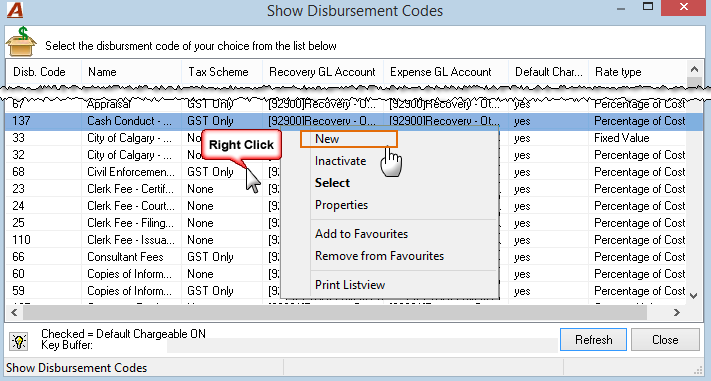Click the list scroll up arrow
The image size is (711, 381).
click(694, 69)
